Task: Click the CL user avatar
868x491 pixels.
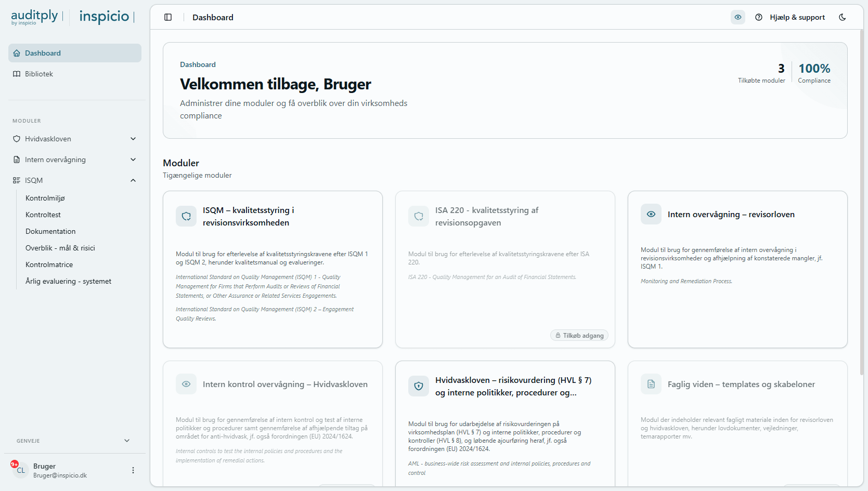Action: point(21,470)
